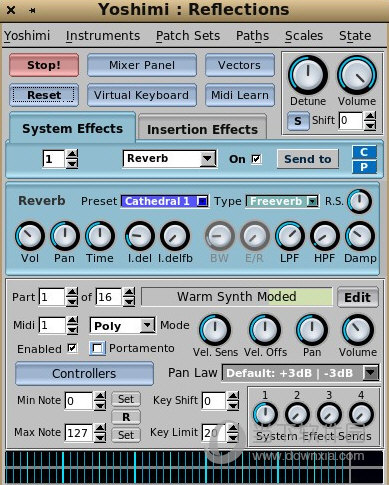Click the I.del knob
389x485 pixels.
click(140, 236)
